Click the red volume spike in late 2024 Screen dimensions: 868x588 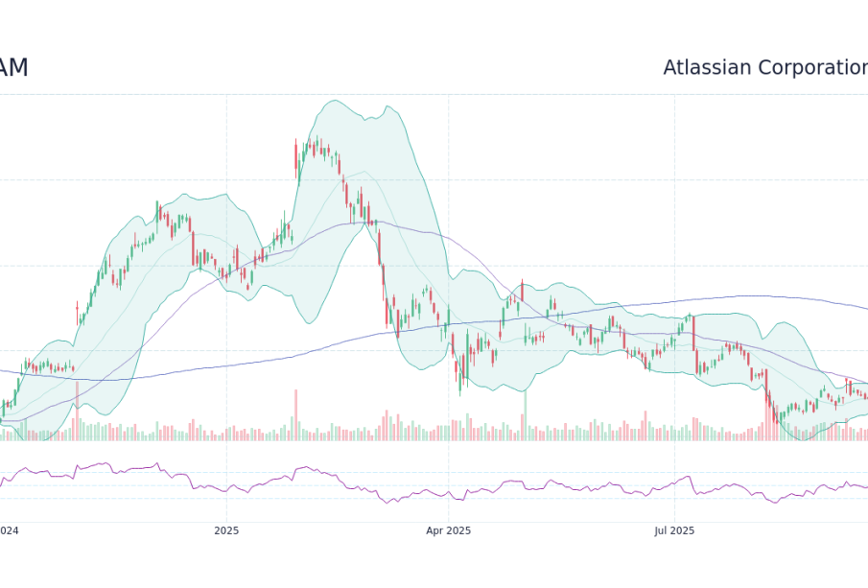point(77,411)
